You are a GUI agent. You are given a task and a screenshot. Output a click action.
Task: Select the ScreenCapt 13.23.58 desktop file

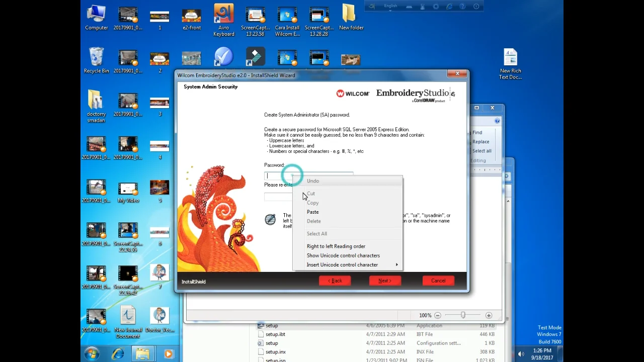(256, 22)
